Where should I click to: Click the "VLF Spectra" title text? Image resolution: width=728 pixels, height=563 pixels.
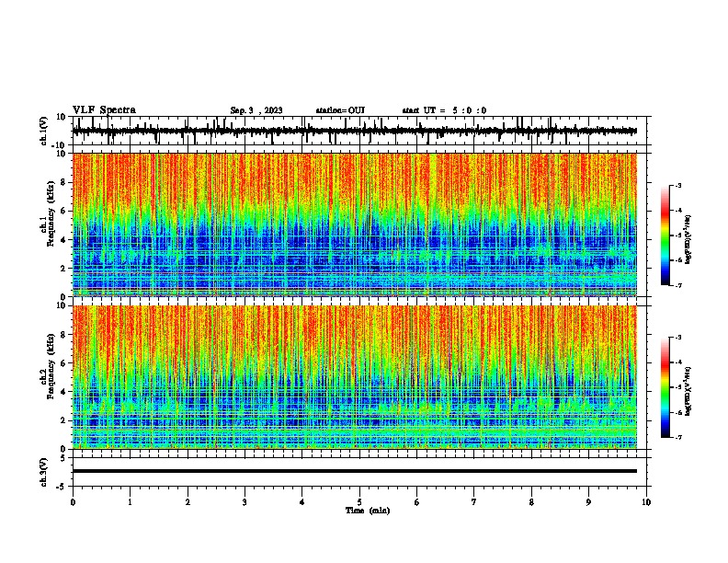tap(105, 110)
